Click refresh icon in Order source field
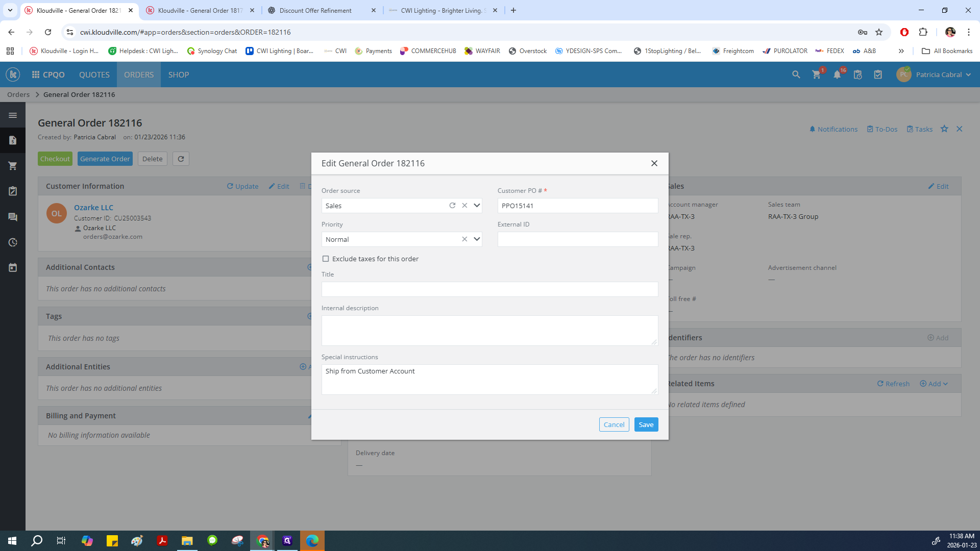 452,206
